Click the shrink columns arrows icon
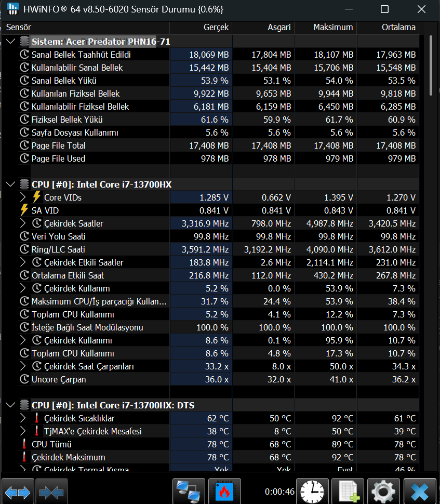Screen dimensions: 440x504 [x=51, y=492]
